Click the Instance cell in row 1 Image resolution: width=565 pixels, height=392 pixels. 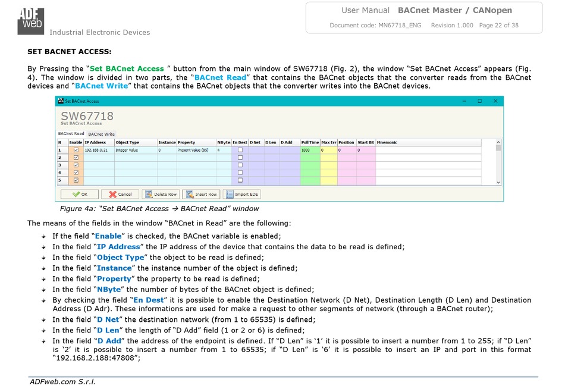167,150
